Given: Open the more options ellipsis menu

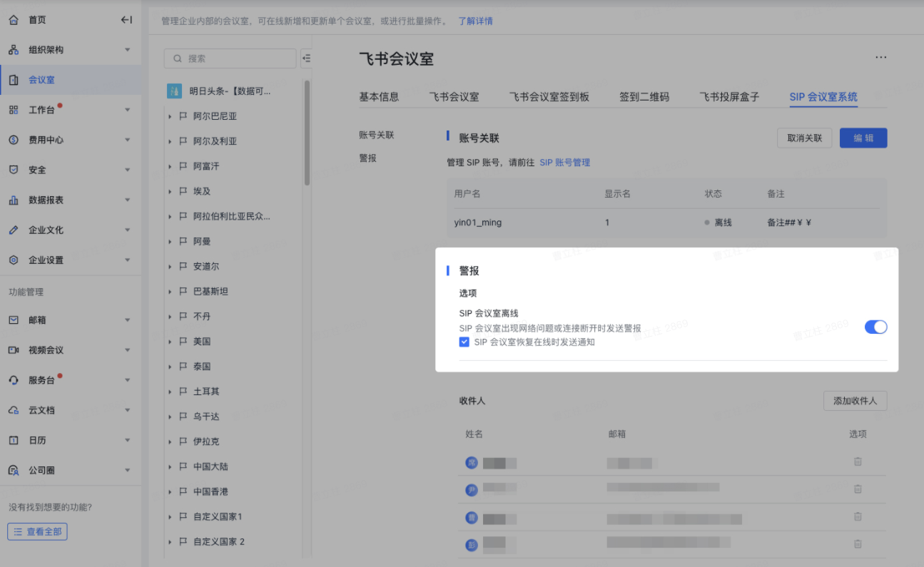Looking at the screenshot, I should 881,58.
